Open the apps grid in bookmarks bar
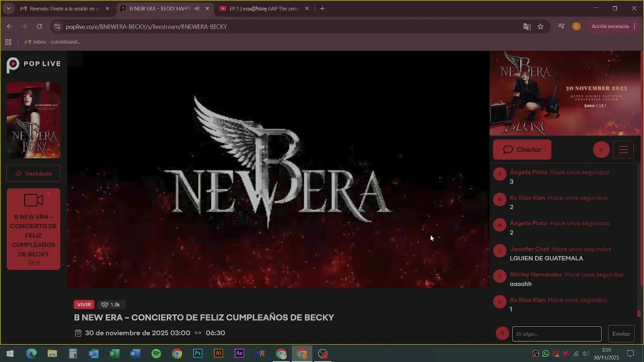The height and width of the screenshot is (362, 644). click(x=8, y=42)
